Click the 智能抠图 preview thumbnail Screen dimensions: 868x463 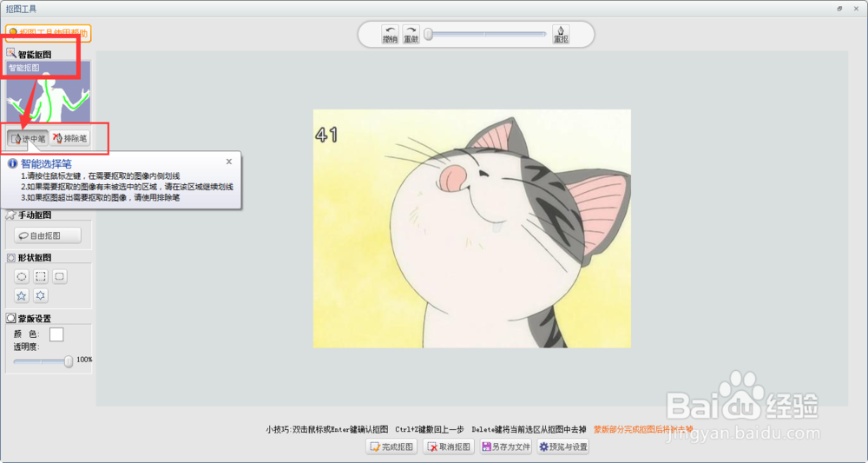(x=49, y=92)
